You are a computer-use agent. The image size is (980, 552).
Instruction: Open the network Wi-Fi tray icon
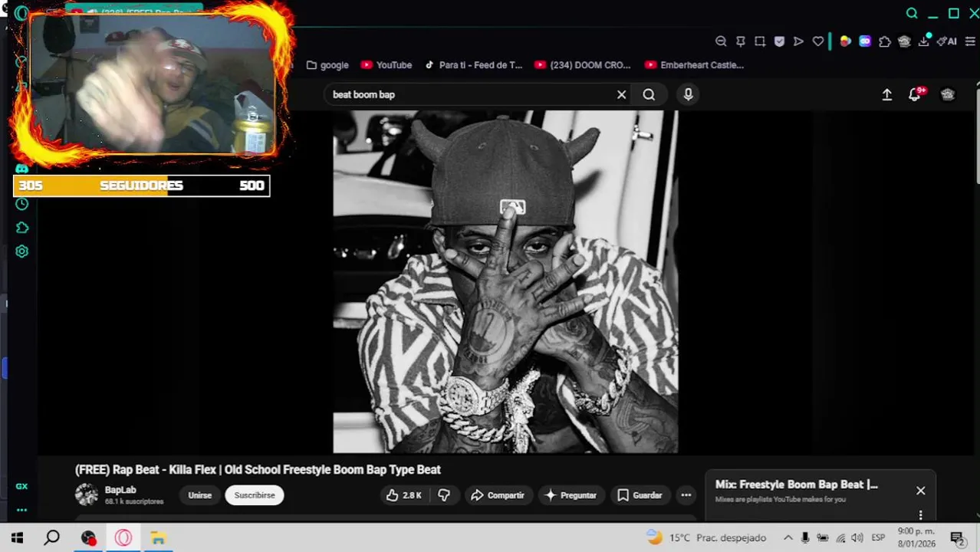tap(840, 537)
